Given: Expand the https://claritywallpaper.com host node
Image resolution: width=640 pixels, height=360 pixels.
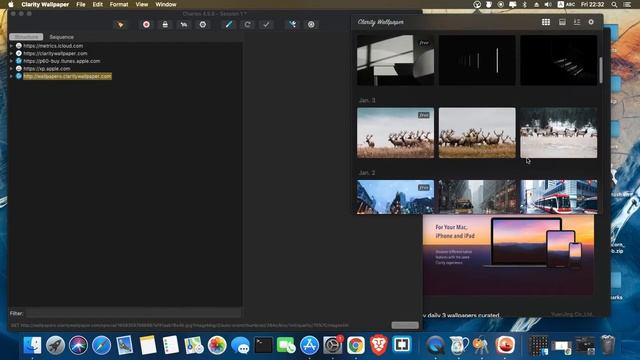Looking at the screenshot, I should tap(11, 53).
